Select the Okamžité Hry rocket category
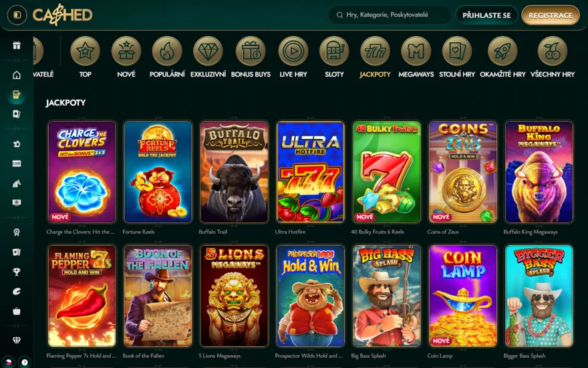Screen dimensions: 588x368 [502, 57]
